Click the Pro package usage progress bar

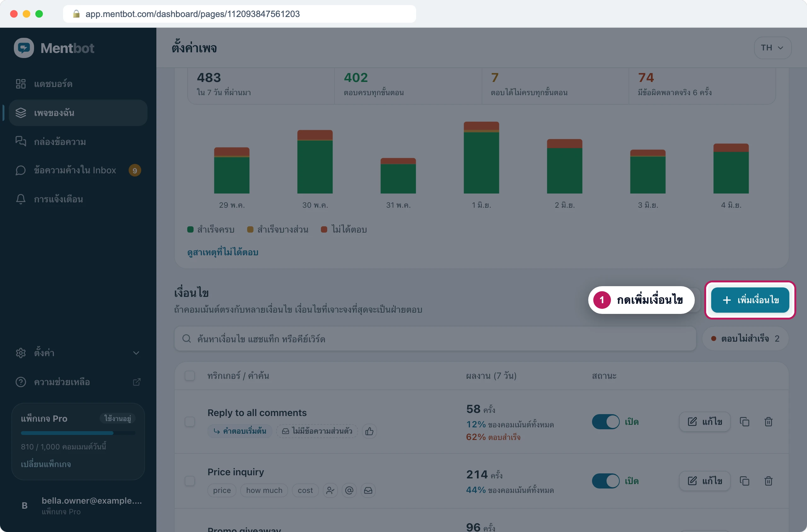[78, 433]
